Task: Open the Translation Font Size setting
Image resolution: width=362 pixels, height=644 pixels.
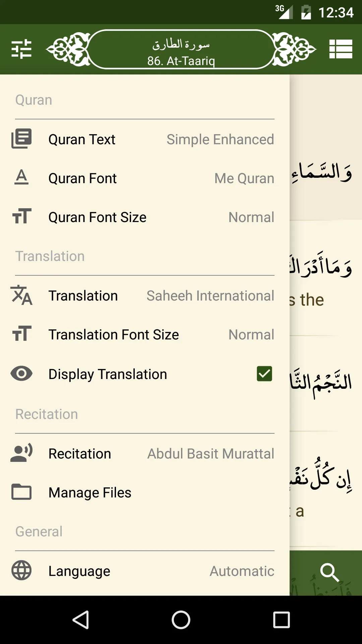Action: point(145,334)
